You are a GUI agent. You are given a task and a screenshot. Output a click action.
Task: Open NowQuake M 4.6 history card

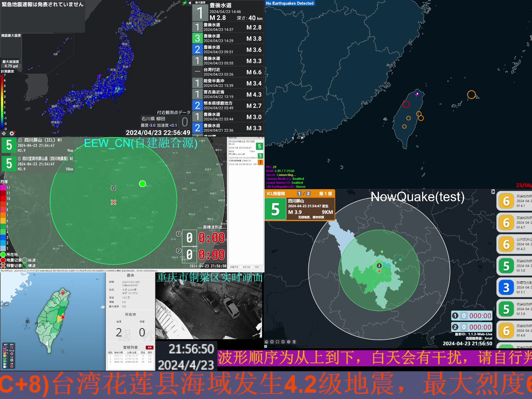coord(514,331)
